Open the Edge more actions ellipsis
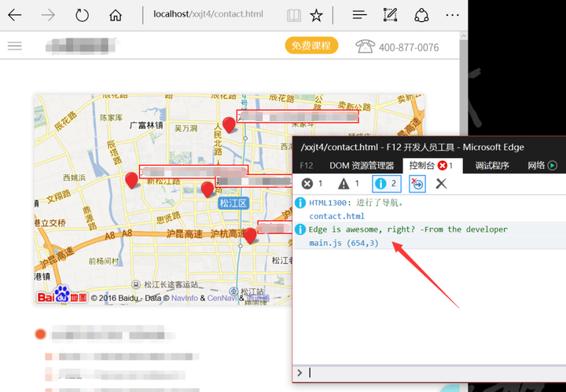Viewport: 566px width, 392px height. point(452,15)
